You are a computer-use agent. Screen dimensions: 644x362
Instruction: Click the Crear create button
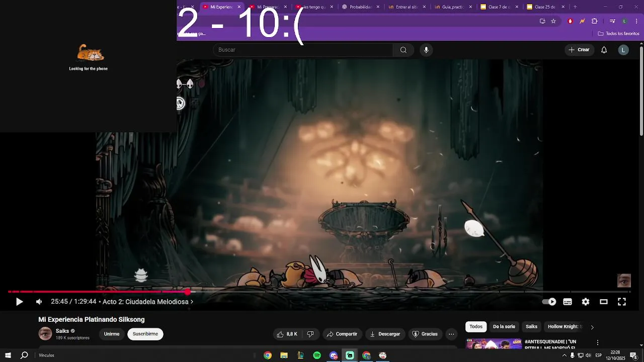pyautogui.click(x=579, y=50)
